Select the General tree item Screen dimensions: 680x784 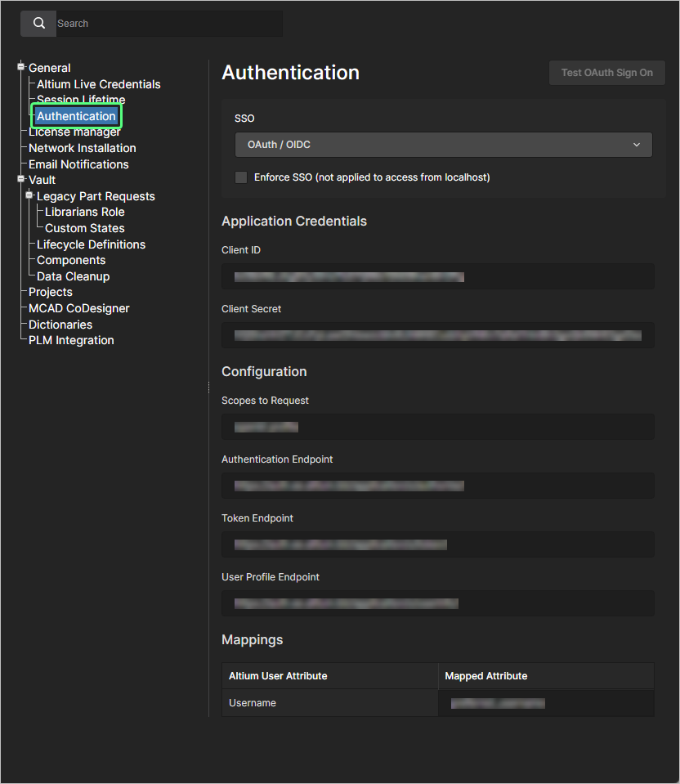50,68
